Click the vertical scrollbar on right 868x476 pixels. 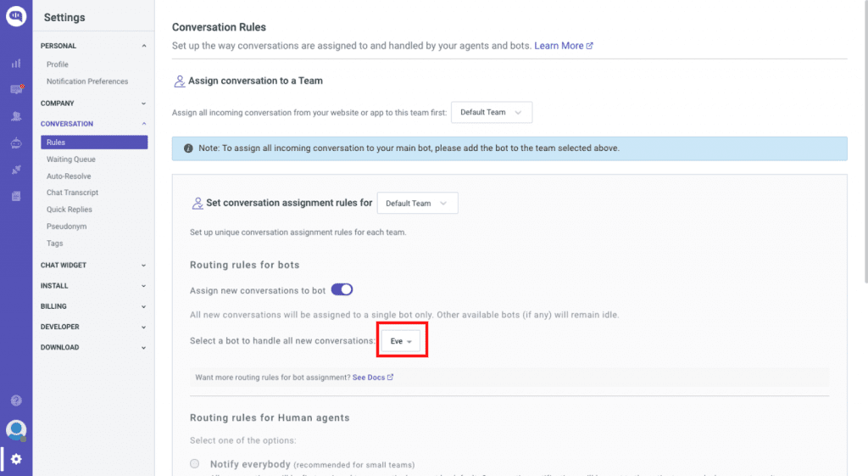tap(864, 142)
